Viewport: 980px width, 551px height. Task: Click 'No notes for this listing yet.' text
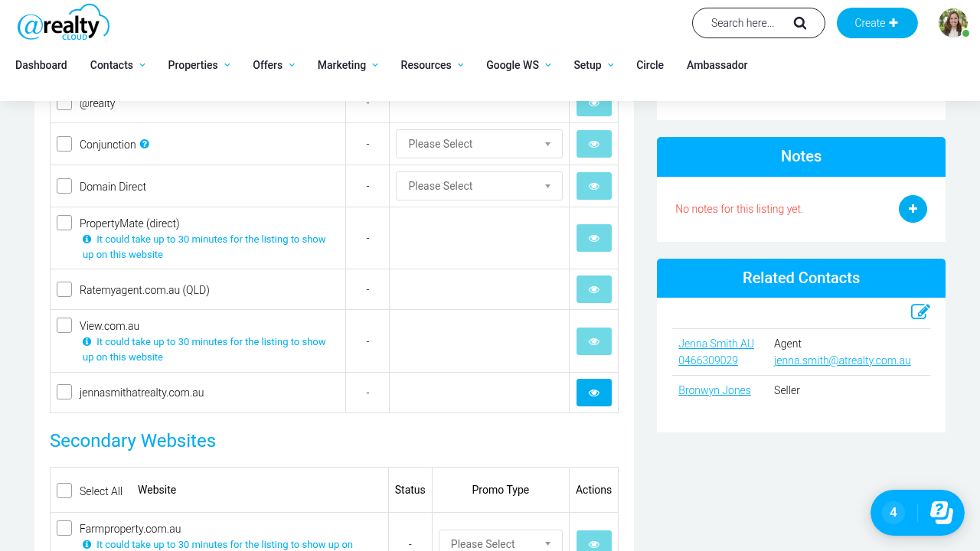[x=739, y=209]
